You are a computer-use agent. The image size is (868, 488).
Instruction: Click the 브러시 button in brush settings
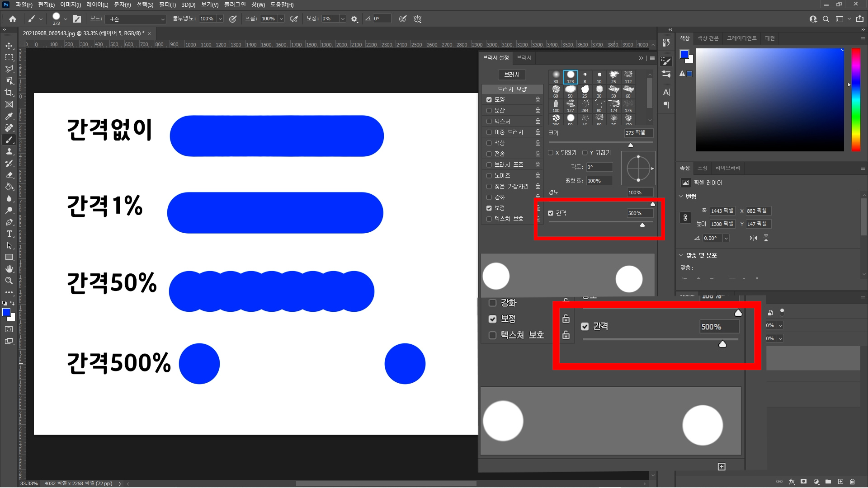(512, 75)
